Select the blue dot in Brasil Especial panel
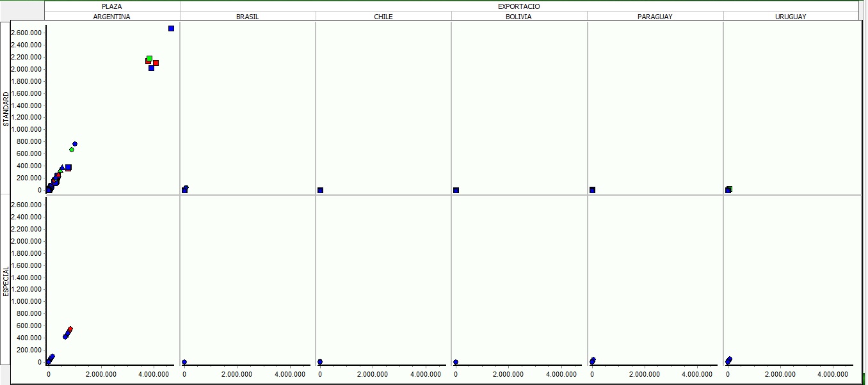This screenshot has width=868, height=385. click(184, 362)
